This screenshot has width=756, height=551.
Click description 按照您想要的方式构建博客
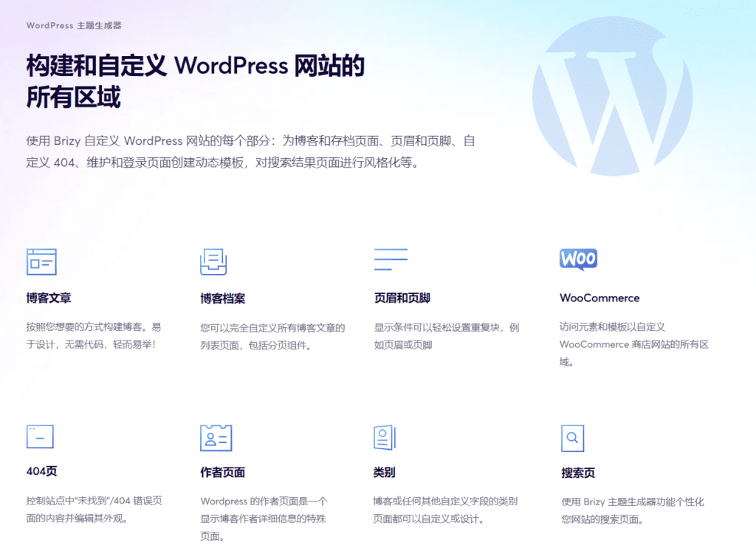point(94,336)
